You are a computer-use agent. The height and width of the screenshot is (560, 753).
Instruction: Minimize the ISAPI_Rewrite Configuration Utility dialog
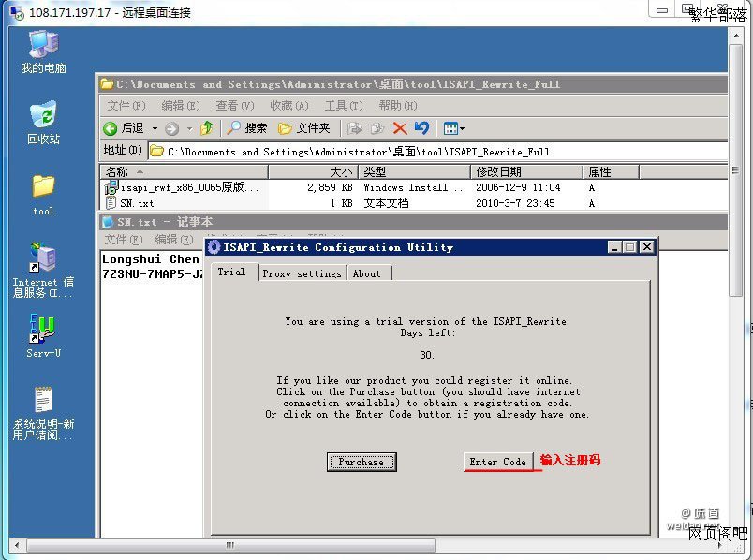tap(614, 247)
